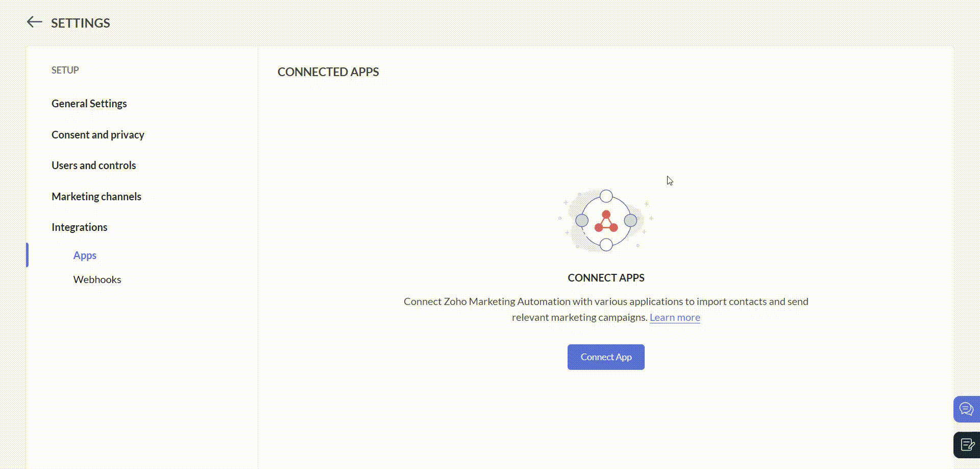
Task: Click the Connect Zoho Marketing Automation description text
Action: coord(605,302)
